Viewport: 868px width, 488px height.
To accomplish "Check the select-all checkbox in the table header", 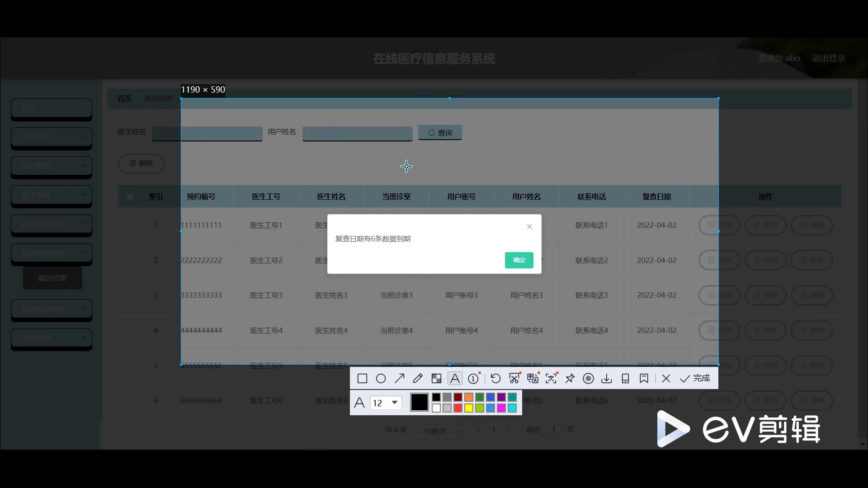I will (x=130, y=196).
